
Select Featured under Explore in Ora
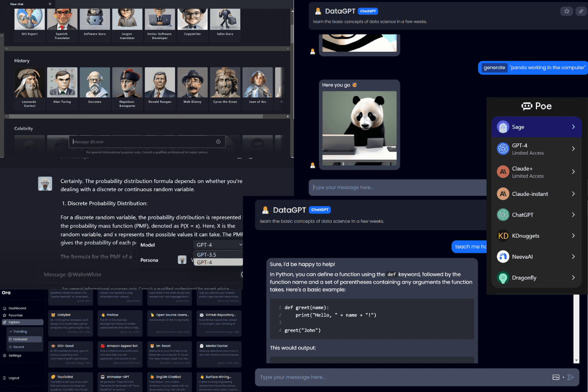coord(24,339)
